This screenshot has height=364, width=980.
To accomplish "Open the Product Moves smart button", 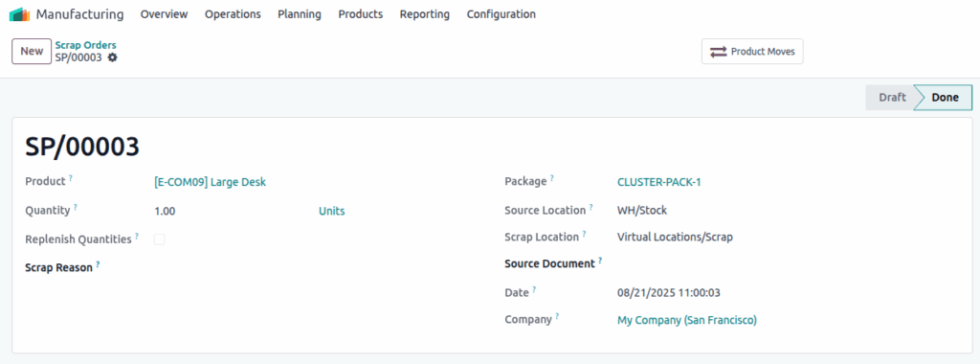I will coord(752,52).
